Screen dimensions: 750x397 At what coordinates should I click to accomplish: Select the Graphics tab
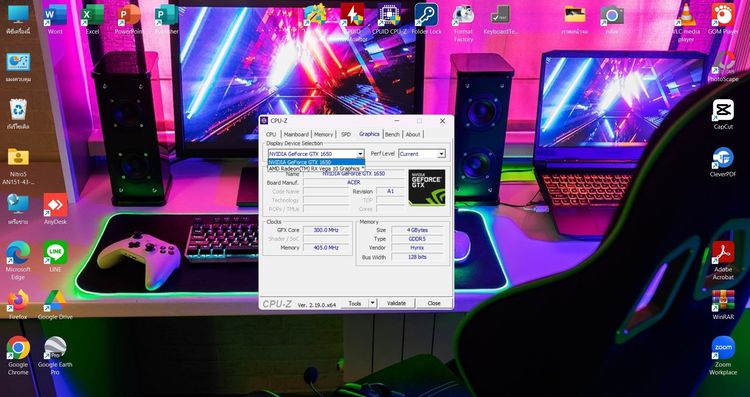pyautogui.click(x=369, y=134)
